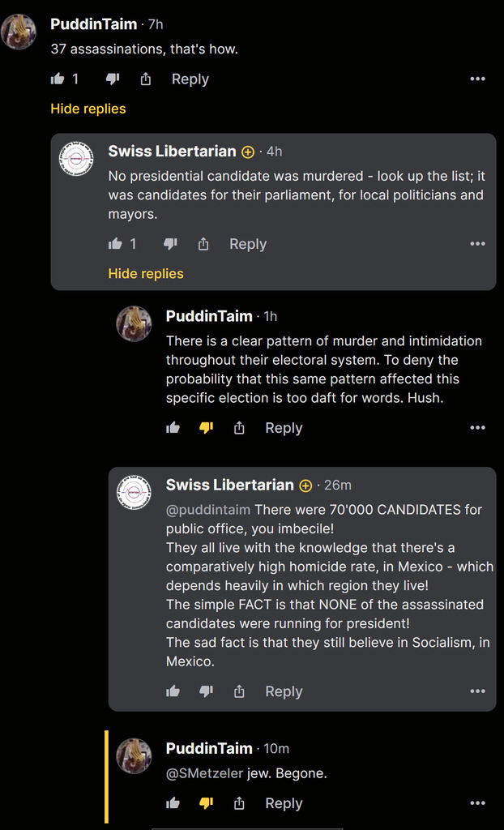Share PuddinTaim's 10m reply

(239, 803)
